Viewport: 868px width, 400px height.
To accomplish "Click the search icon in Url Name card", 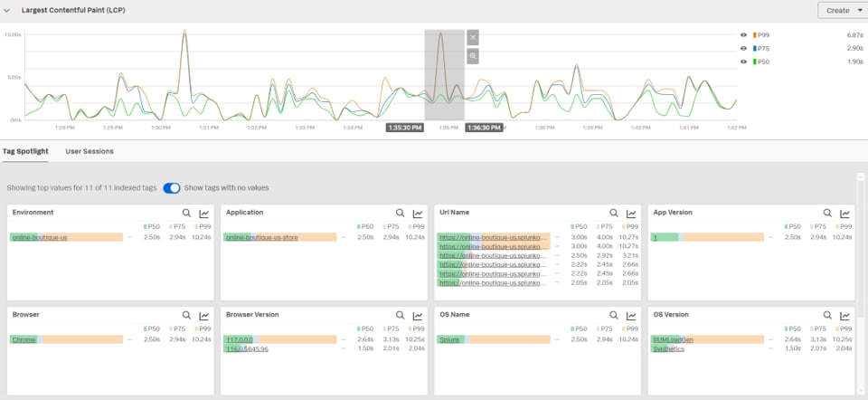I will pos(614,214).
